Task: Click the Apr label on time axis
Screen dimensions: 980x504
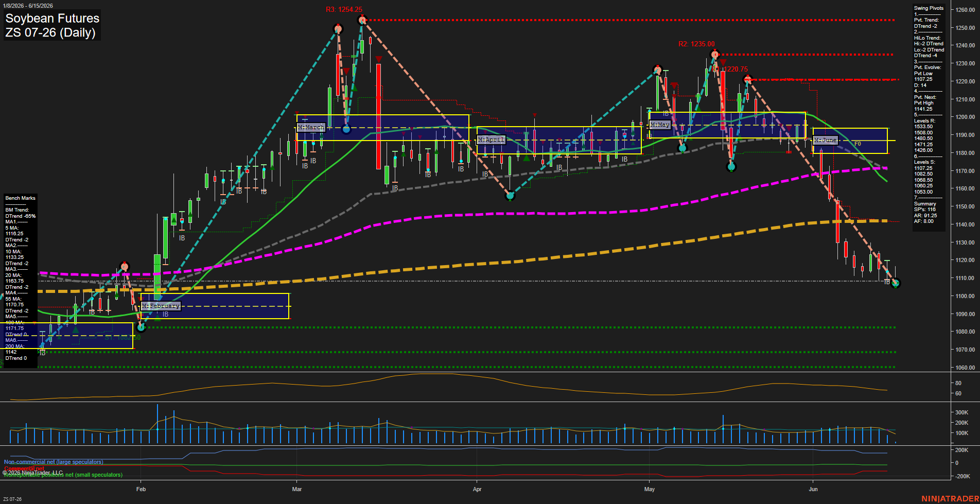Action: click(477, 489)
